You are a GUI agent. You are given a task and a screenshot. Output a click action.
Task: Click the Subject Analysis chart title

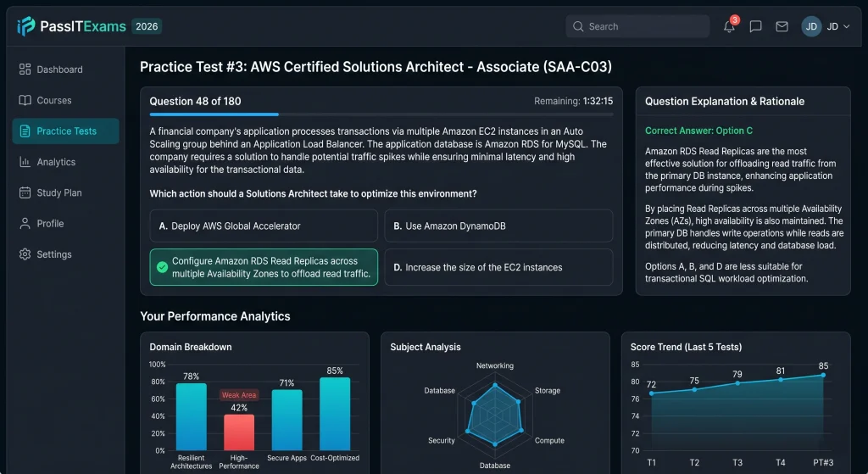(x=426, y=347)
